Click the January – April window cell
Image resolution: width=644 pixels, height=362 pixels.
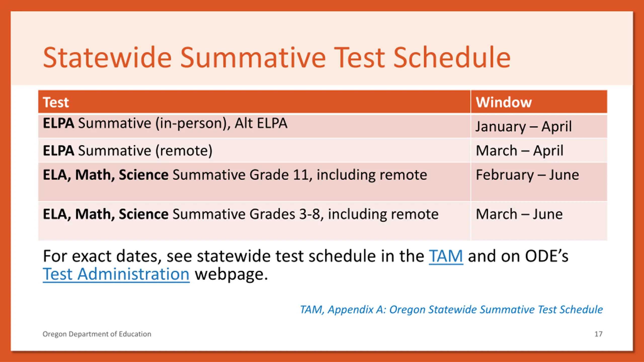tap(539, 126)
